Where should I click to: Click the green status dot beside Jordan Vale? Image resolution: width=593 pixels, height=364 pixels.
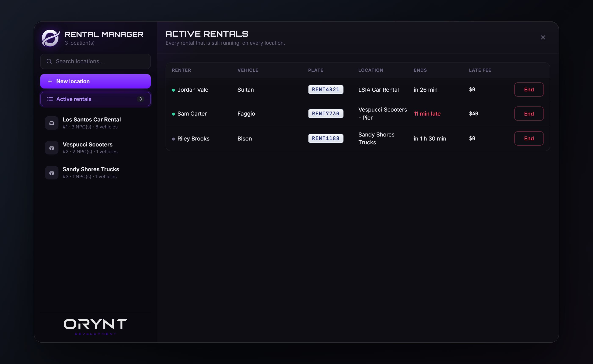pos(173,90)
